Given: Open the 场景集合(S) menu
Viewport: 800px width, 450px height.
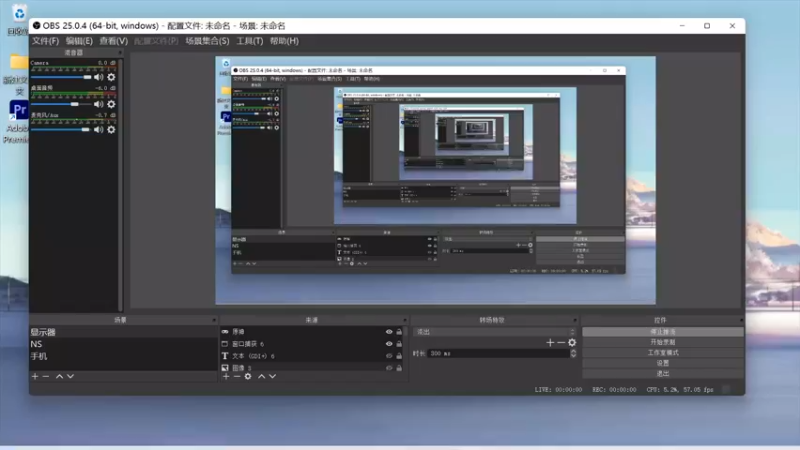Looking at the screenshot, I should [x=207, y=41].
